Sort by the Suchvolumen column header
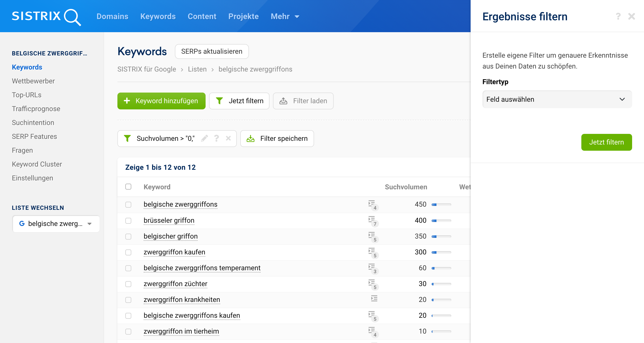644x343 pixels. [x=406, y=187]
